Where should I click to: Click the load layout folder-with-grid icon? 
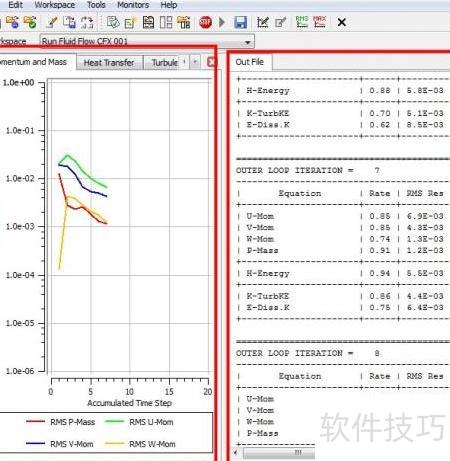[183, 22]
